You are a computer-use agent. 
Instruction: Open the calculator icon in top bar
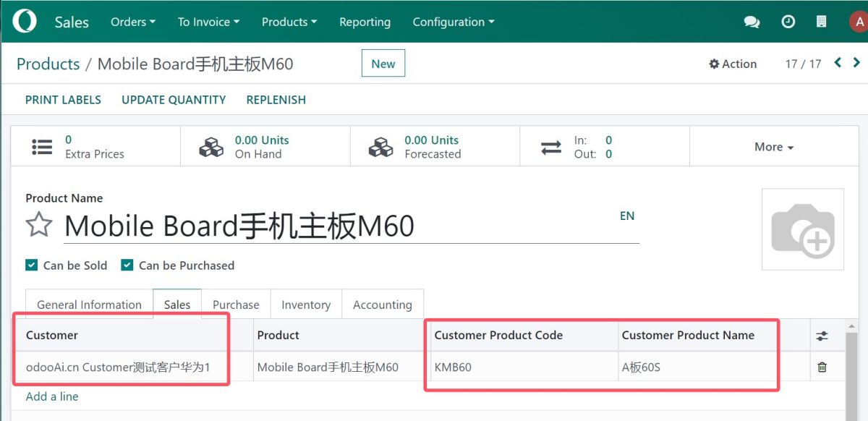[821, 22]
